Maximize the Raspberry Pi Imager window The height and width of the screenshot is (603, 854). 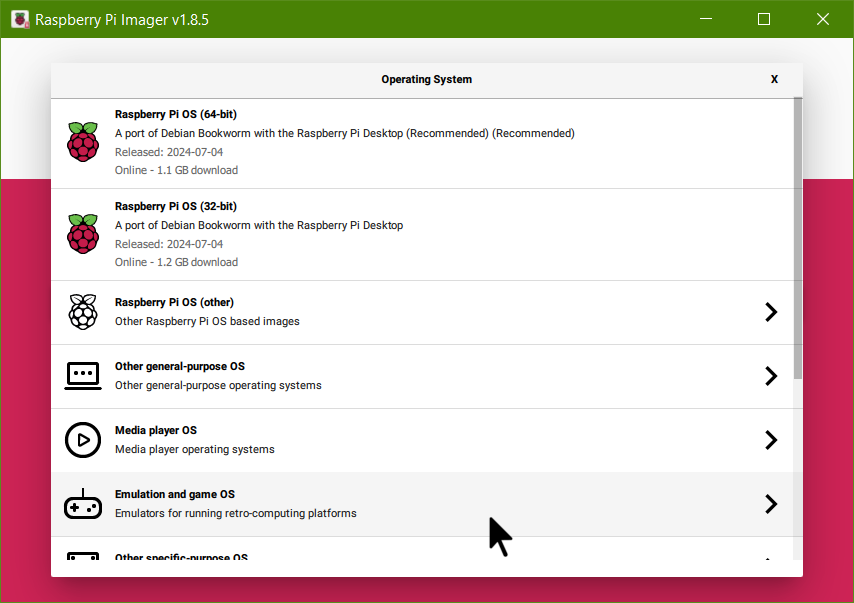click(764, 19)
